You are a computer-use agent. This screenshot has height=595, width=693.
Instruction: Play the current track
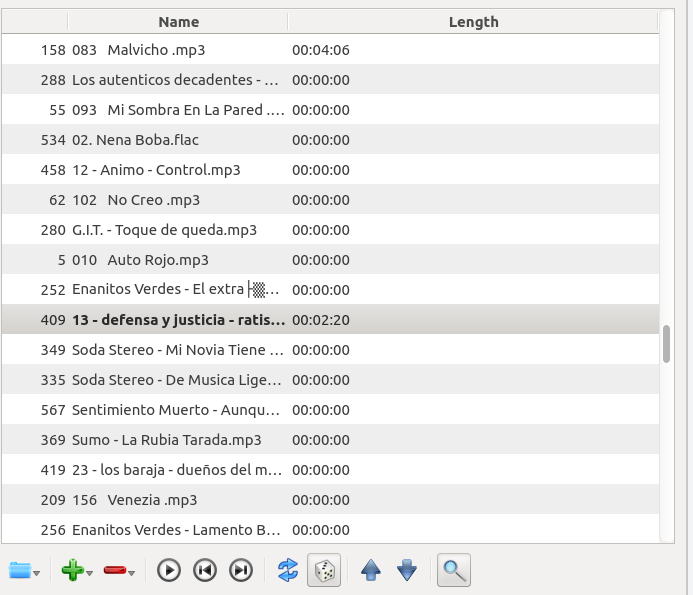[169, 570]
